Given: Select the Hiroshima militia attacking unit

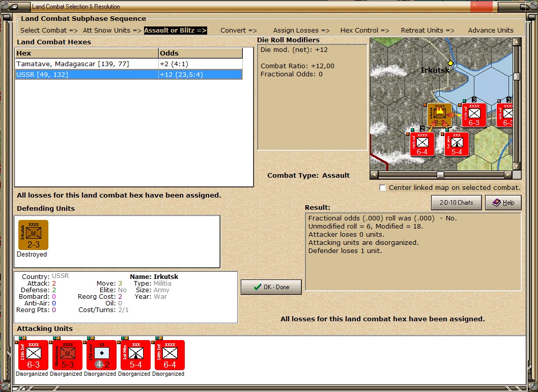Looking at the screenshot, I should 67,355.
